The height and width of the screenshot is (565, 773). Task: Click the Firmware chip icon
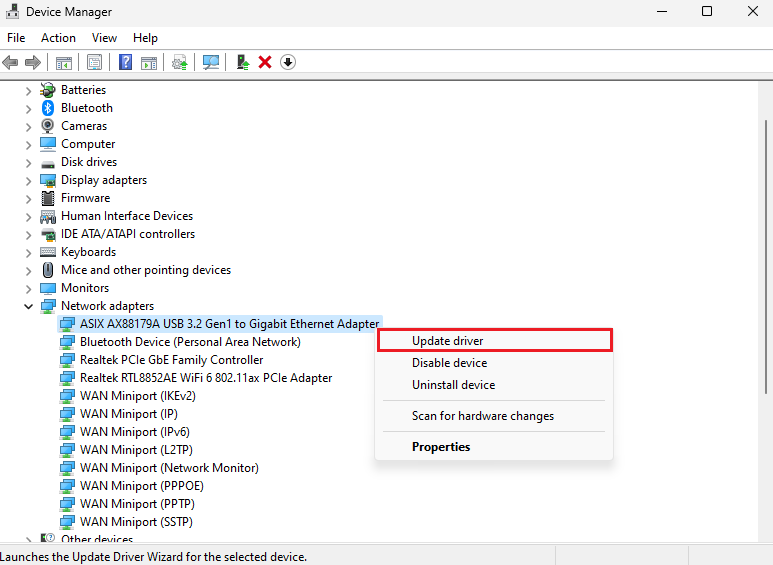click(48, 198)
